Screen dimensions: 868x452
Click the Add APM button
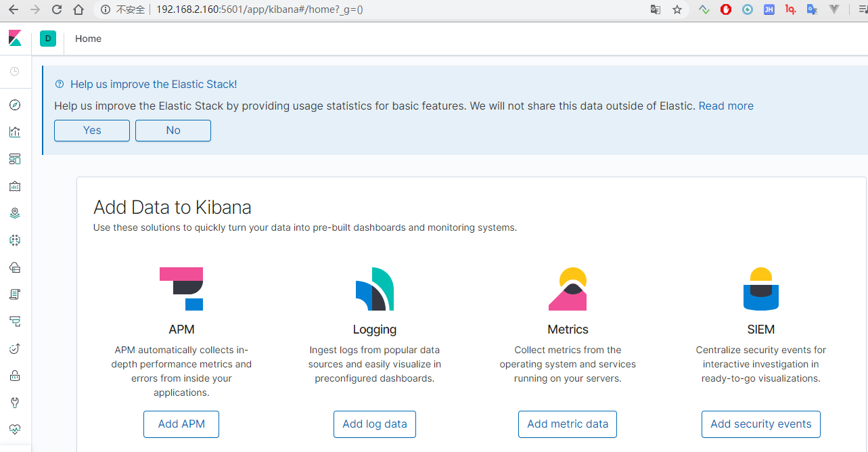tap(181, 424)
